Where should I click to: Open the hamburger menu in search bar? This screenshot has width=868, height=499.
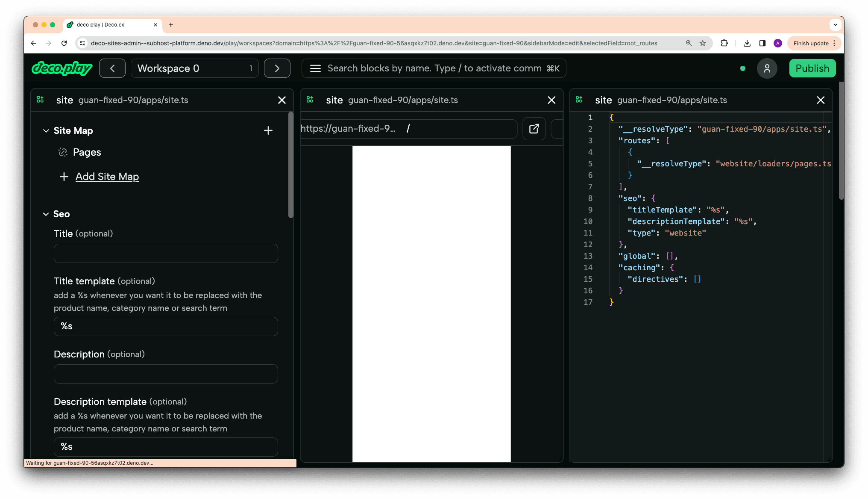point(315,68)
